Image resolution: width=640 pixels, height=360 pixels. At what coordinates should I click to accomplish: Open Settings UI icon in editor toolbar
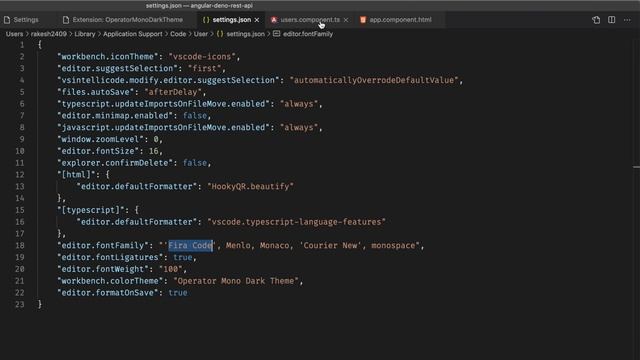pos(596,20)
